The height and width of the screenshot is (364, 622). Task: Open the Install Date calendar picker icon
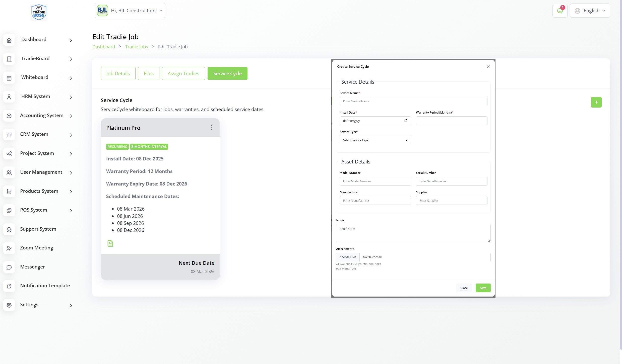point(406,121)
